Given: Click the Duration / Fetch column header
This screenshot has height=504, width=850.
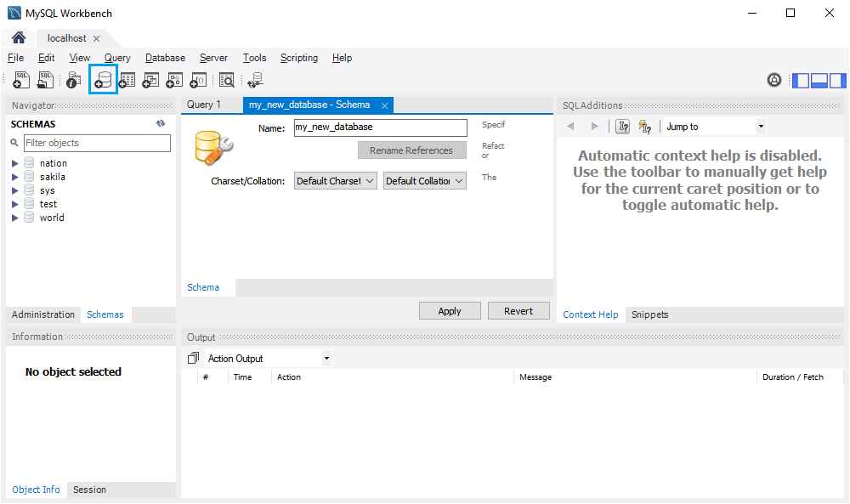Looking at the screenshot, I should [792, 377].
